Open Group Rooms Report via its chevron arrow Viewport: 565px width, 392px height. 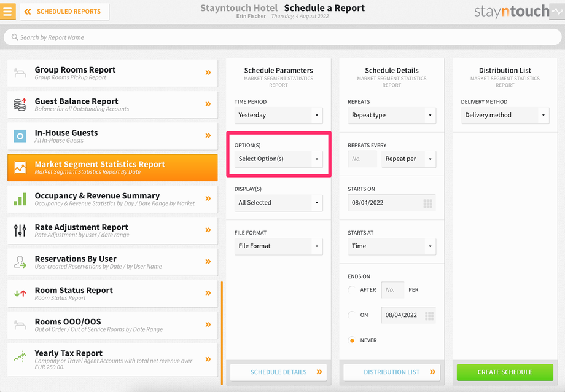point(208,73)
